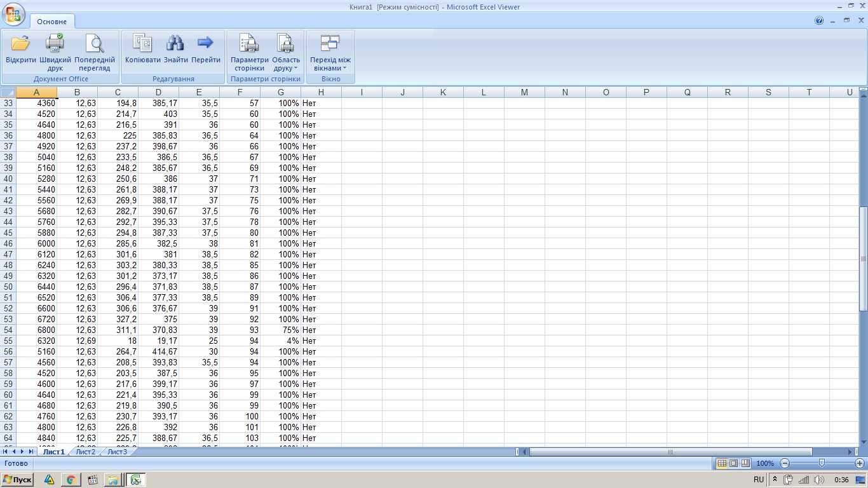Click cell 414,67 in row 56

coord(158,351)
